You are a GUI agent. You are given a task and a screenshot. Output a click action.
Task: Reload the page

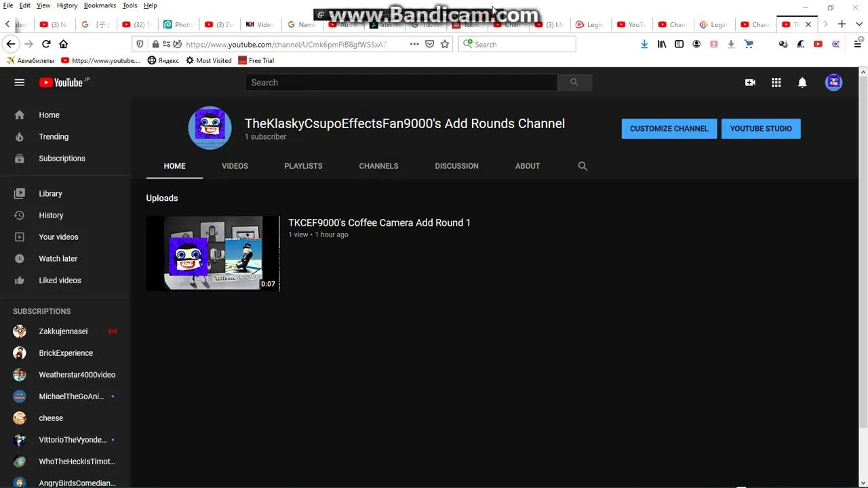[46, 44]
